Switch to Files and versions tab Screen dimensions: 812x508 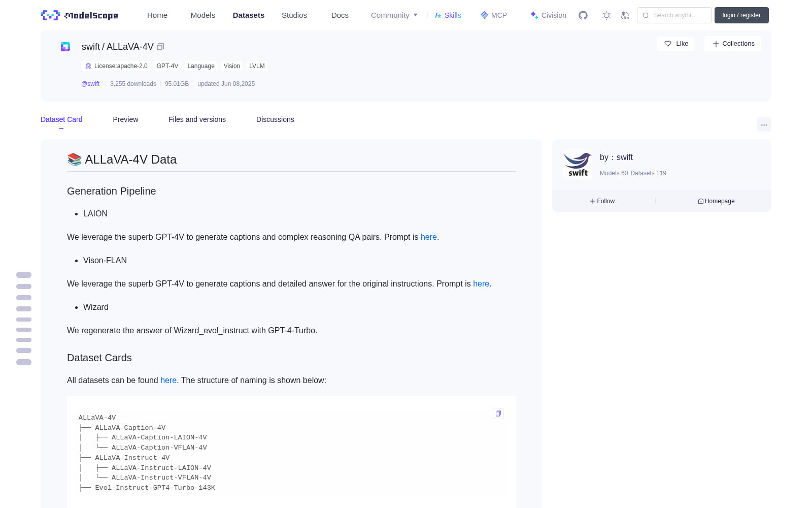pos(197,119)
